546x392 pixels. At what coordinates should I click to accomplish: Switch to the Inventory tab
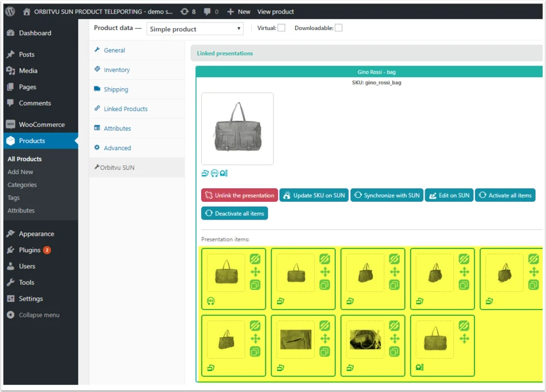tap(117, 70)
